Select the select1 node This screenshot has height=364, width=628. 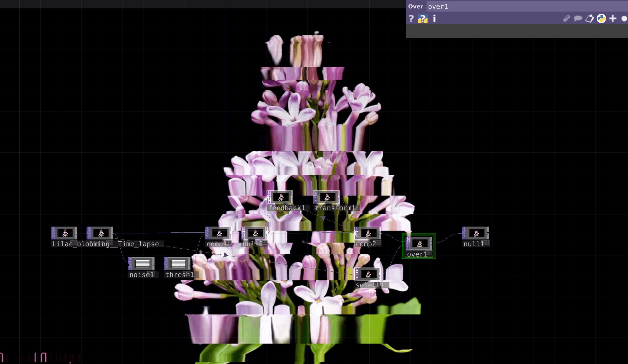click(x=368, y=274)
